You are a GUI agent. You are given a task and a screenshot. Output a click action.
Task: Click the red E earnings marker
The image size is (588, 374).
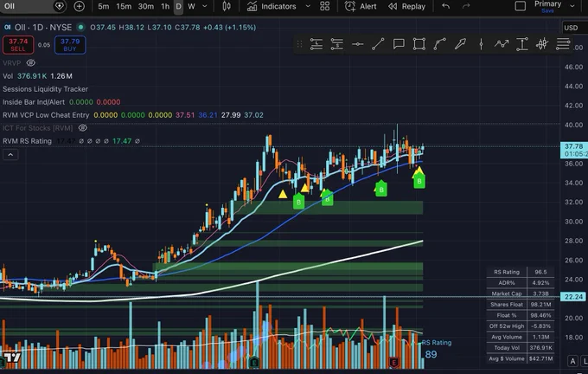tap(393, 363)
